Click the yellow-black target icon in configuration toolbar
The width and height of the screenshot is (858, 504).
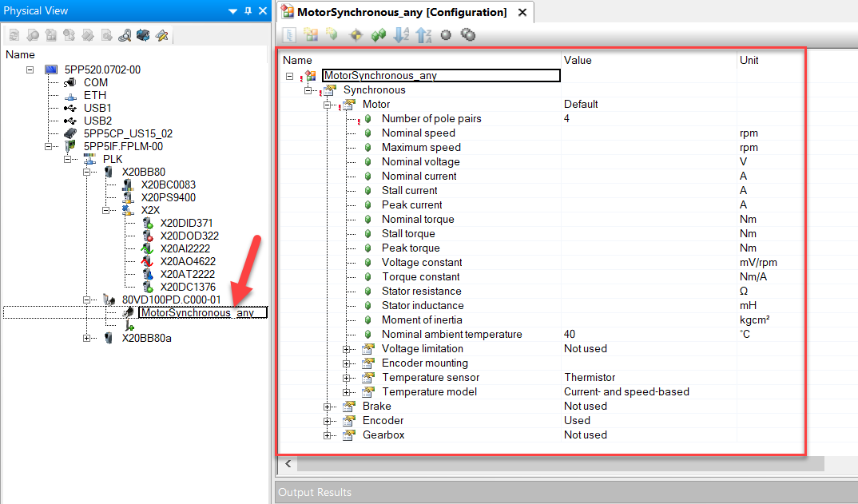tap(356, 35)
